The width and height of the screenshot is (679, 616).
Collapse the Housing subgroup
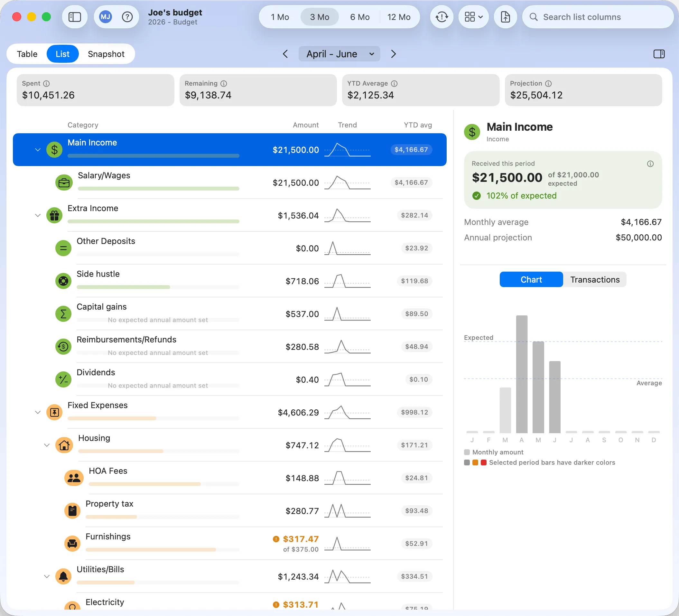(47, 445)
